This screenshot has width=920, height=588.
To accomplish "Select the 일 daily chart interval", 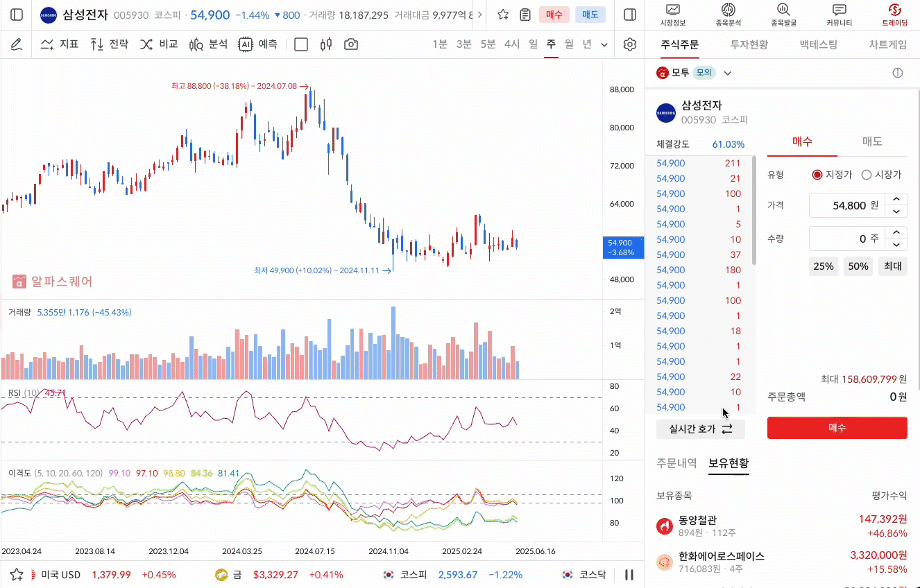I will (x=533, y=44).
